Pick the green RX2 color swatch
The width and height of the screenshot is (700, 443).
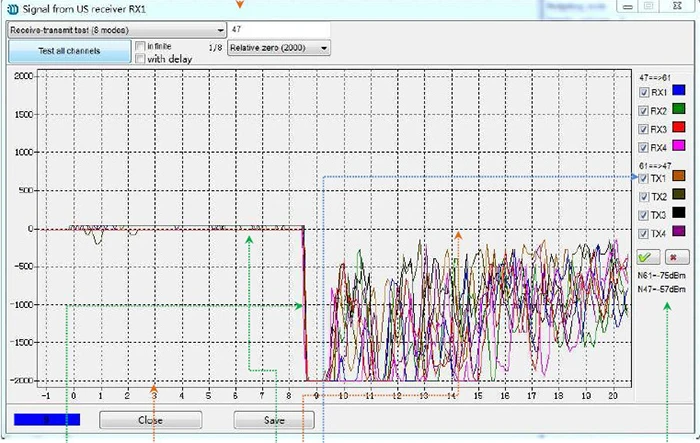(679, 109)
